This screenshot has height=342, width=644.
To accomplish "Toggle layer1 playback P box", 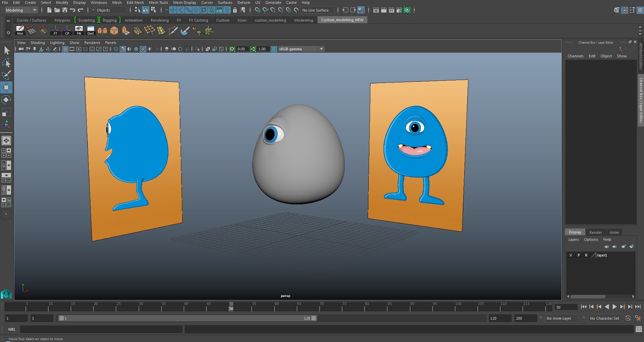I will [578, 255].
